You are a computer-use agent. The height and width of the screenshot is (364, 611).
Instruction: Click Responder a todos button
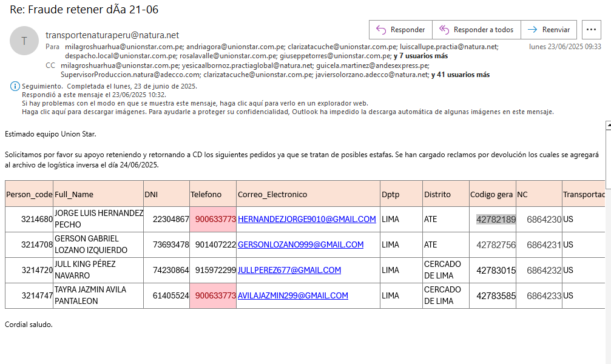[x=476, y=30]
